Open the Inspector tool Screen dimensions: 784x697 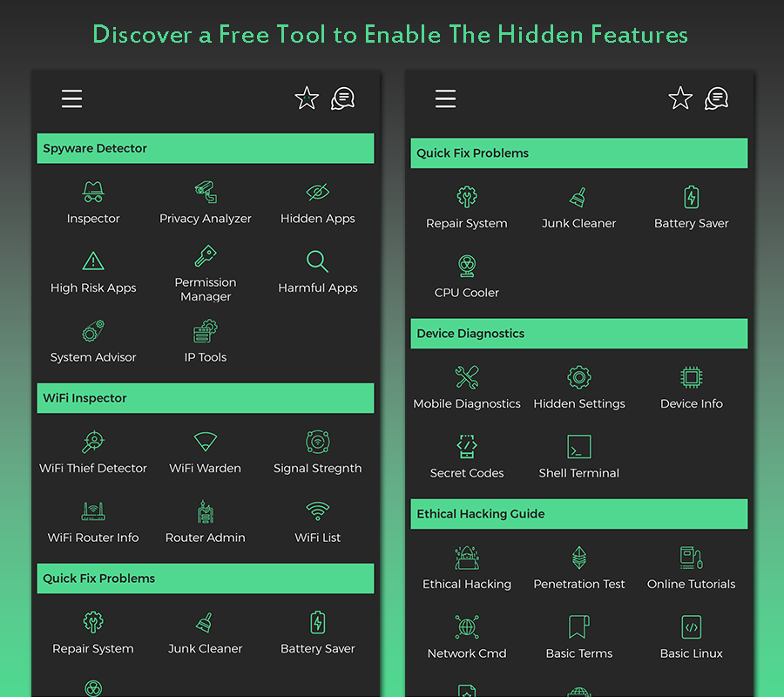click(93, 203)
